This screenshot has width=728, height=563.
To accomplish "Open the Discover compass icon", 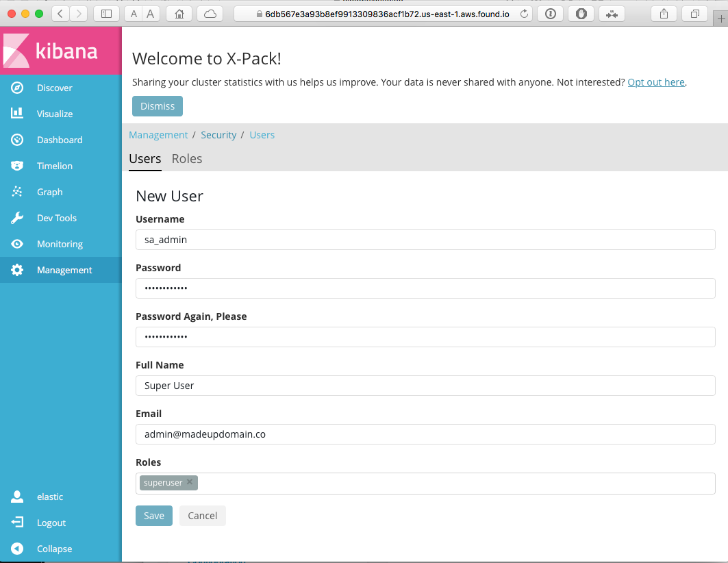I will click(17, 88).
